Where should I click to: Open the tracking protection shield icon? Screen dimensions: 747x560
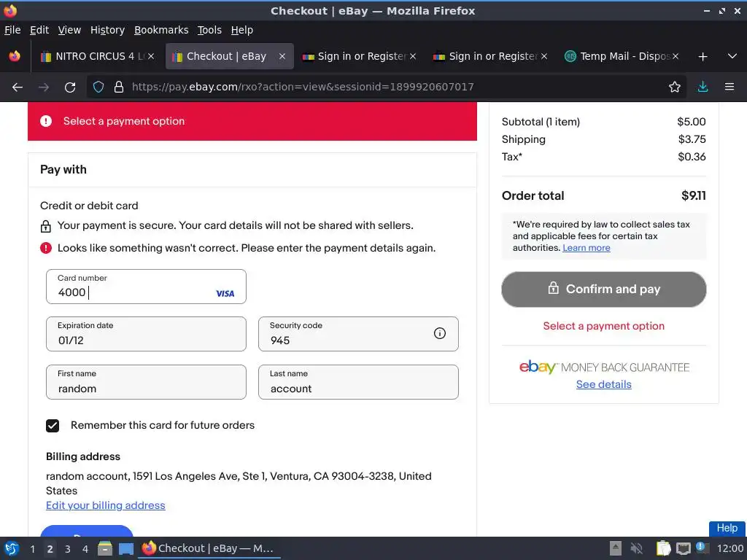(x=98, y=87)
